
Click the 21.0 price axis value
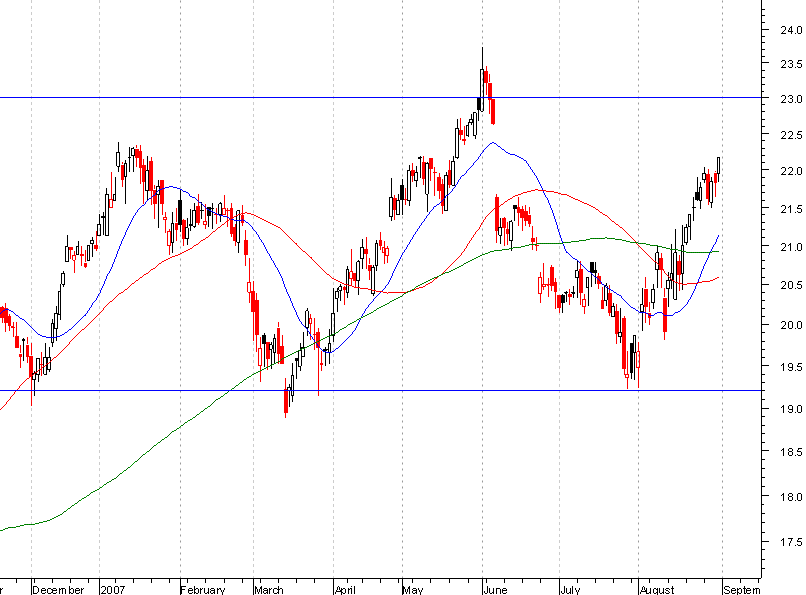tap(791, 247)
